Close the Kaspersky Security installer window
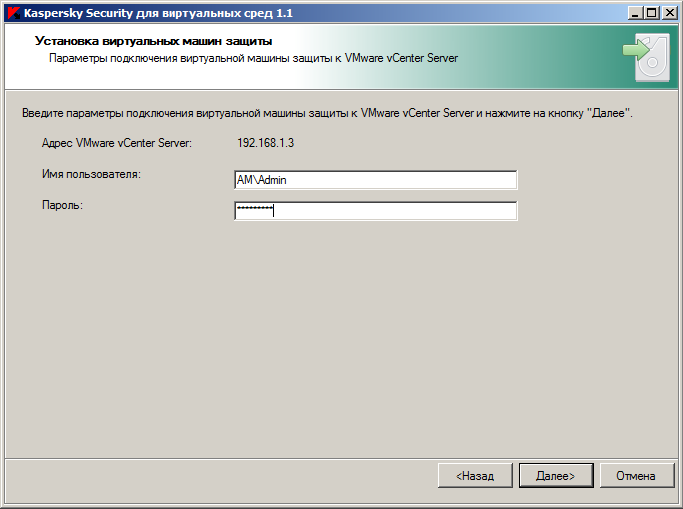This screenshot has height=509, width=683. (x=669, y=13)
